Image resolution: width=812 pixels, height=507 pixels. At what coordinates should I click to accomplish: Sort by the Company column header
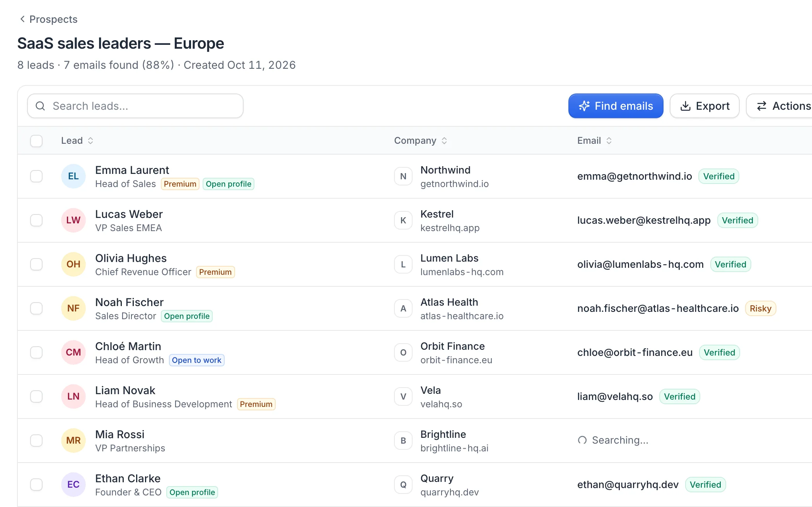pos(421,141)
